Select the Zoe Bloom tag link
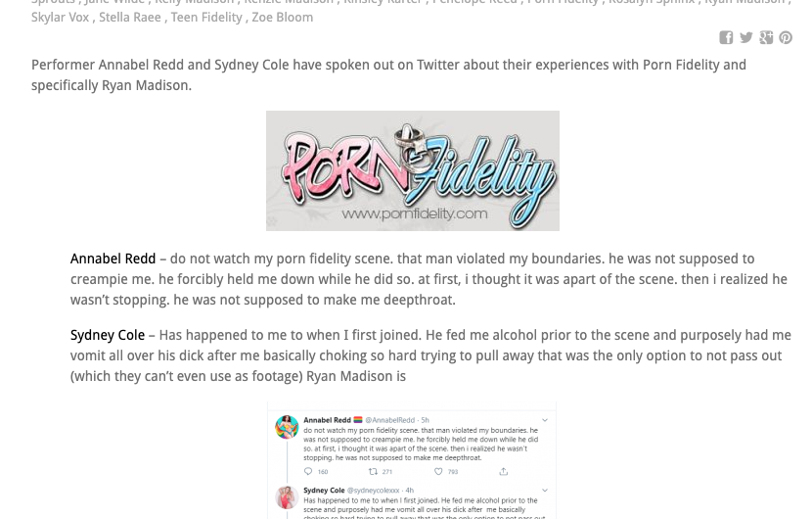 [282, 17]
